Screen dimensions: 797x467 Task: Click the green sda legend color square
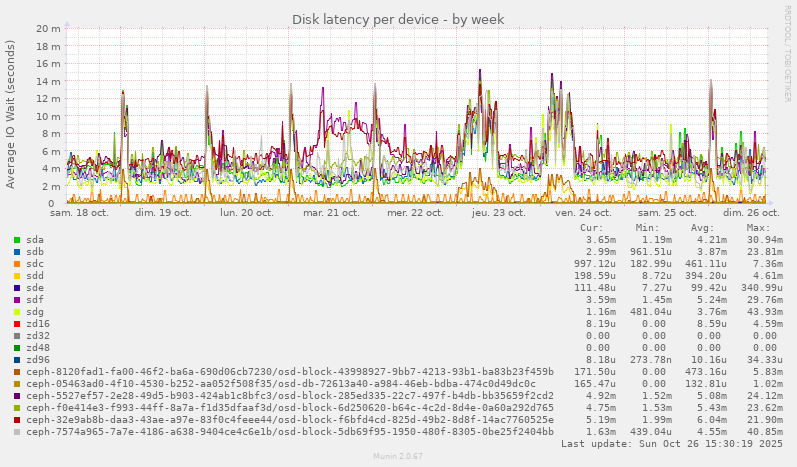[17, 240]
